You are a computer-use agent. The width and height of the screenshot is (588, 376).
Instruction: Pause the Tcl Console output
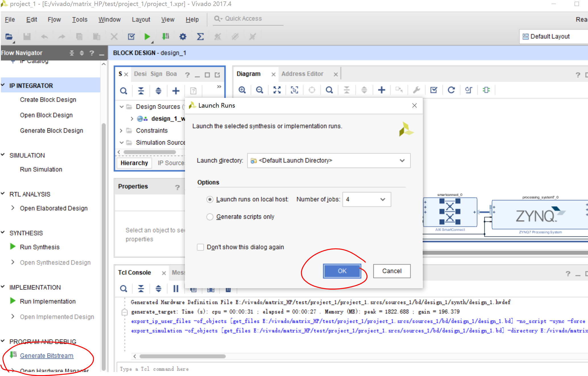[x=176, y=289]
